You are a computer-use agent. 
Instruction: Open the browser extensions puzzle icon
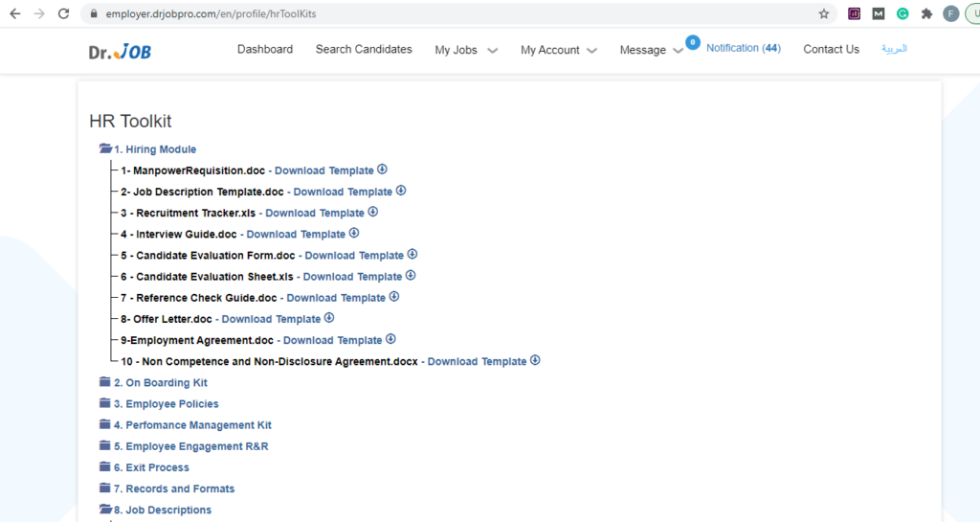(x=926, y=13)
